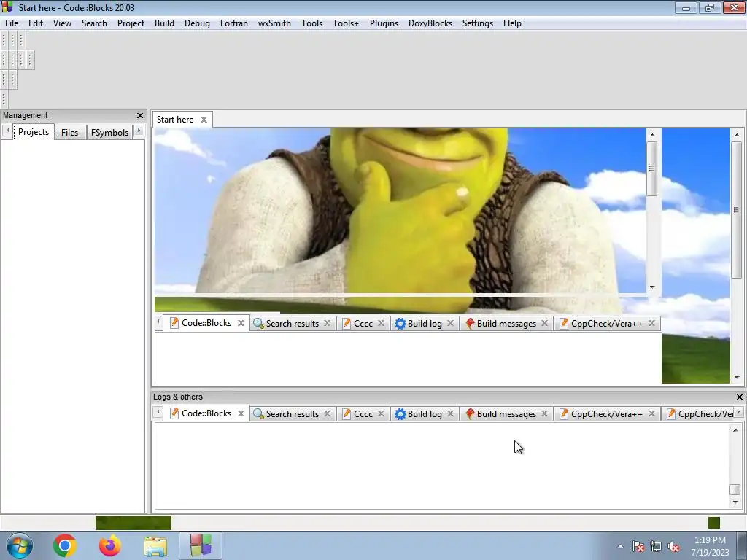The image size is (747, 560).
Task: Click the muted volume tray icon
Action: (673, 547)
